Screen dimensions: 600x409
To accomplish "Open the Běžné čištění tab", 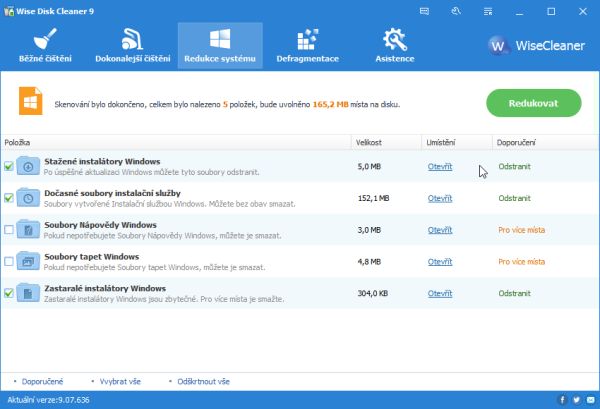I will pos(45,46).
